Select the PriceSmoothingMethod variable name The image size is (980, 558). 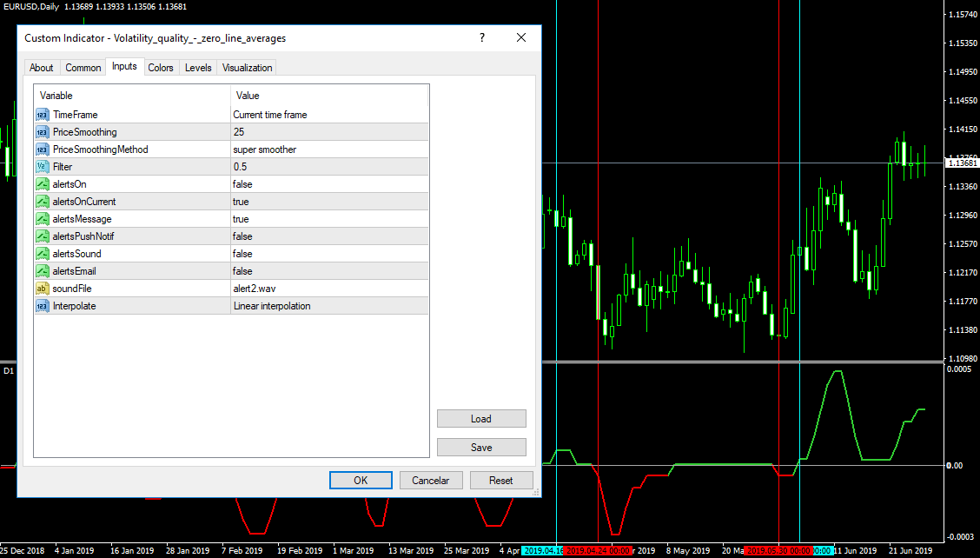(x=101, y=149)
